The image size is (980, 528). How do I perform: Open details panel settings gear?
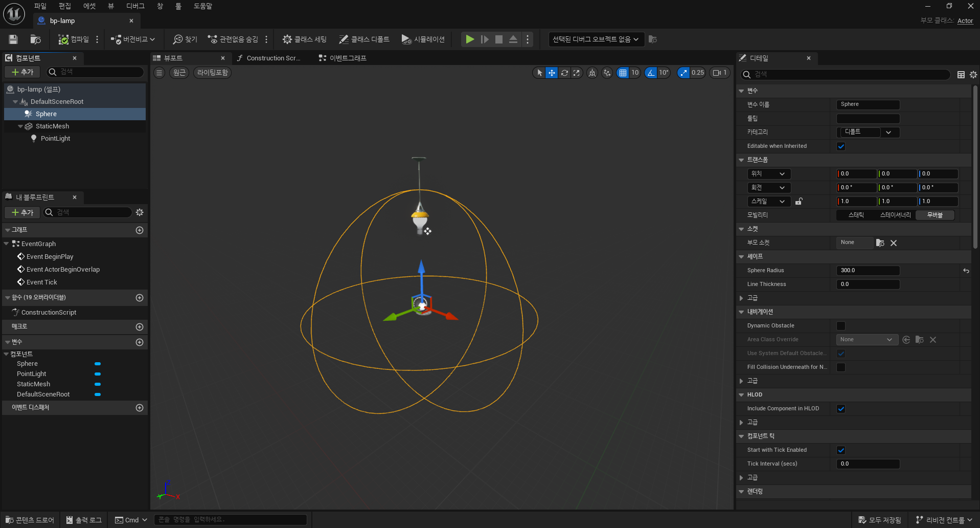(973, 75)
